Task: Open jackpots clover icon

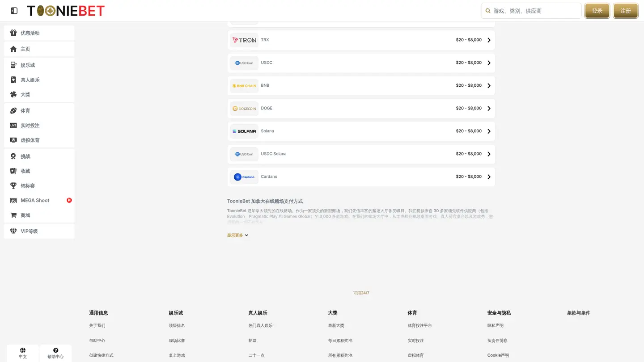Action: 13,95
